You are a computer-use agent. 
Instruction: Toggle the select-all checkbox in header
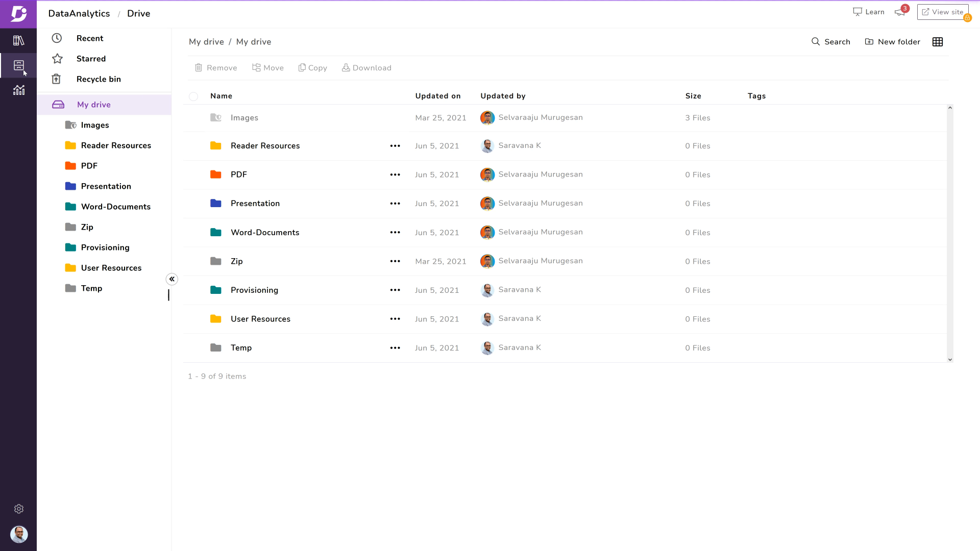click(193, 96)
